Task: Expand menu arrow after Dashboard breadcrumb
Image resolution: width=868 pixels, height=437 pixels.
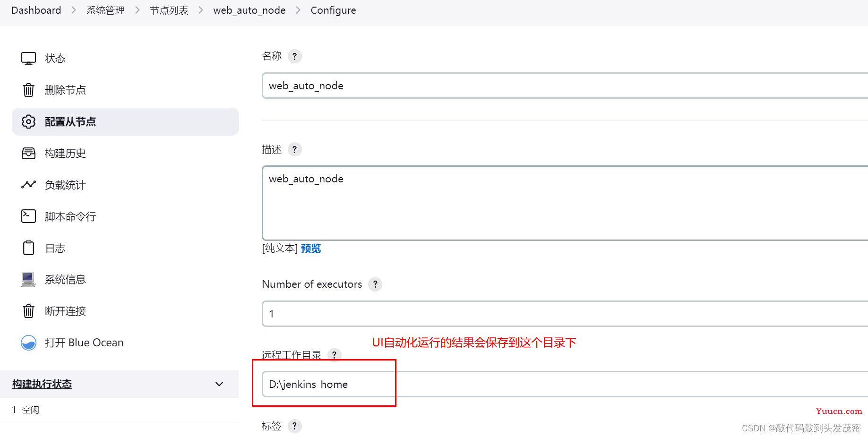Action: (74, 10)
